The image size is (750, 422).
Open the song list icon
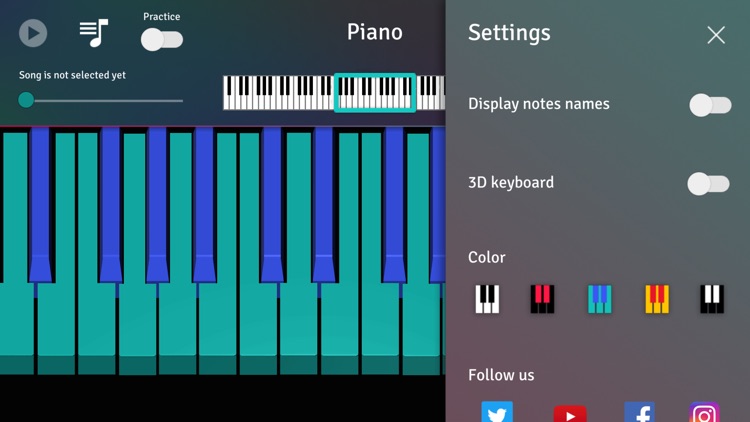[94, 33]
